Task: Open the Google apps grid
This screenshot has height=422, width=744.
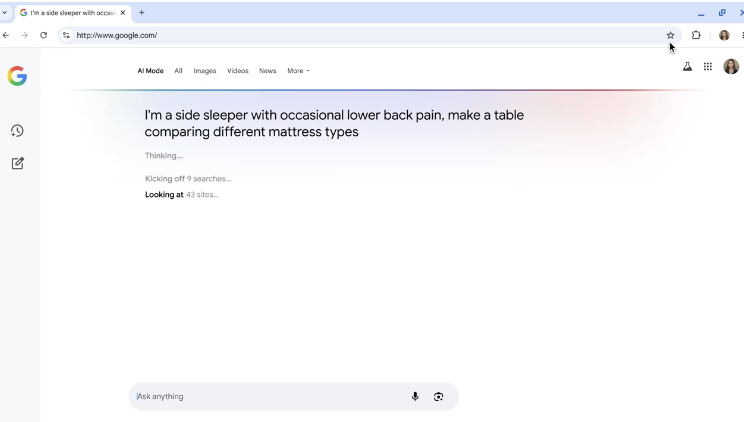Action: pyautogui.click(x=708, y=67)
